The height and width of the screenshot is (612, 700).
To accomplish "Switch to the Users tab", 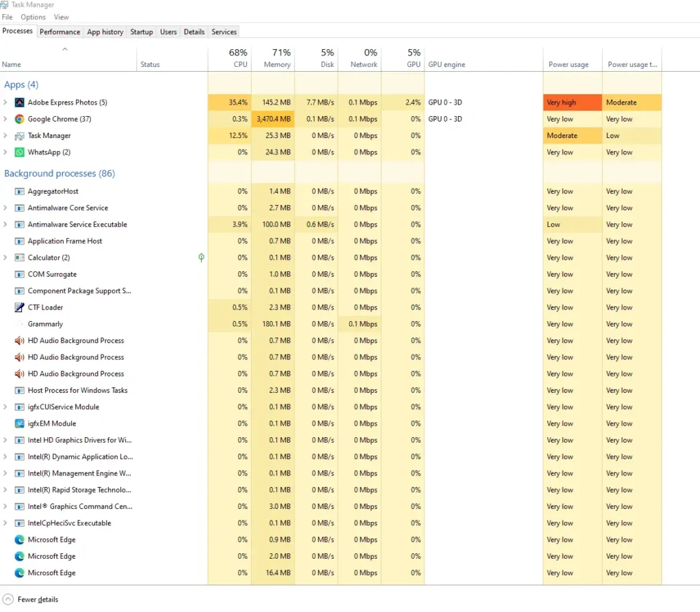I will [168, 31].
